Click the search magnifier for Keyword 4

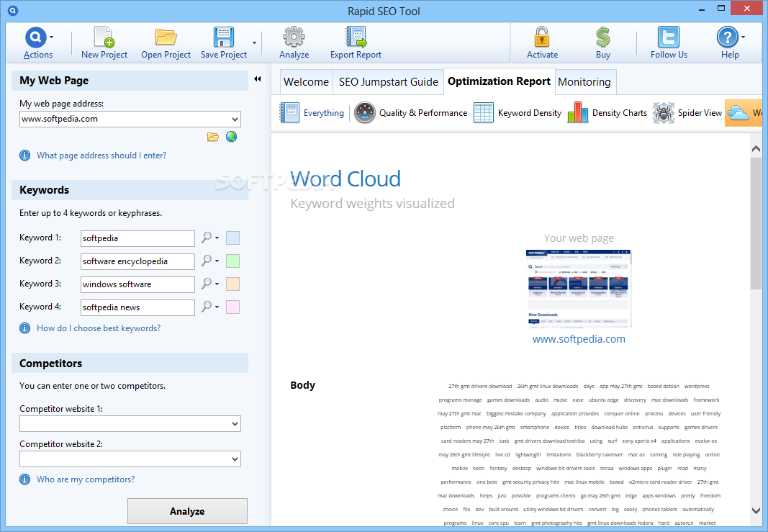(x=207, y=306)
